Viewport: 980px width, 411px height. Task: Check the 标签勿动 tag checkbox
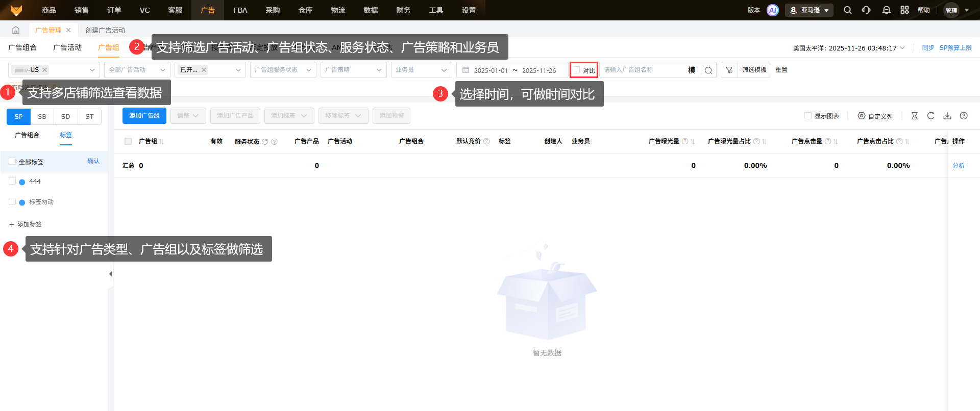pyautogui.click(x=12, y=201)
